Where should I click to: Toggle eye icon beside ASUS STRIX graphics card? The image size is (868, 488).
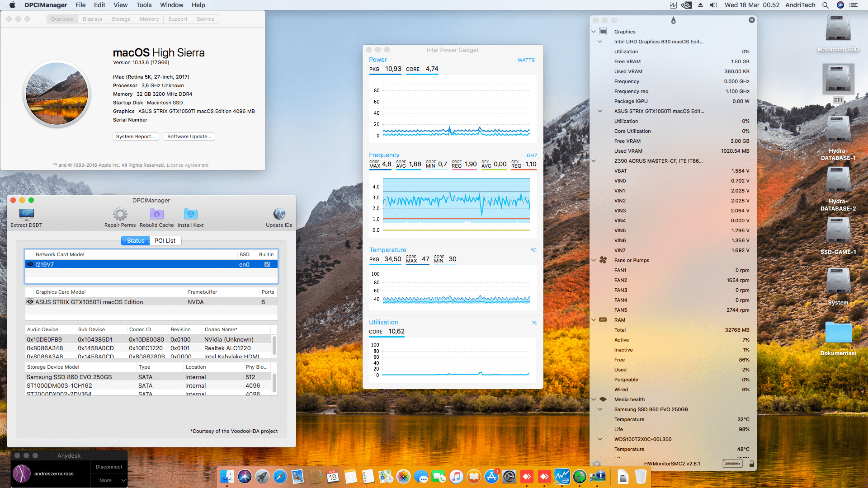30,302
